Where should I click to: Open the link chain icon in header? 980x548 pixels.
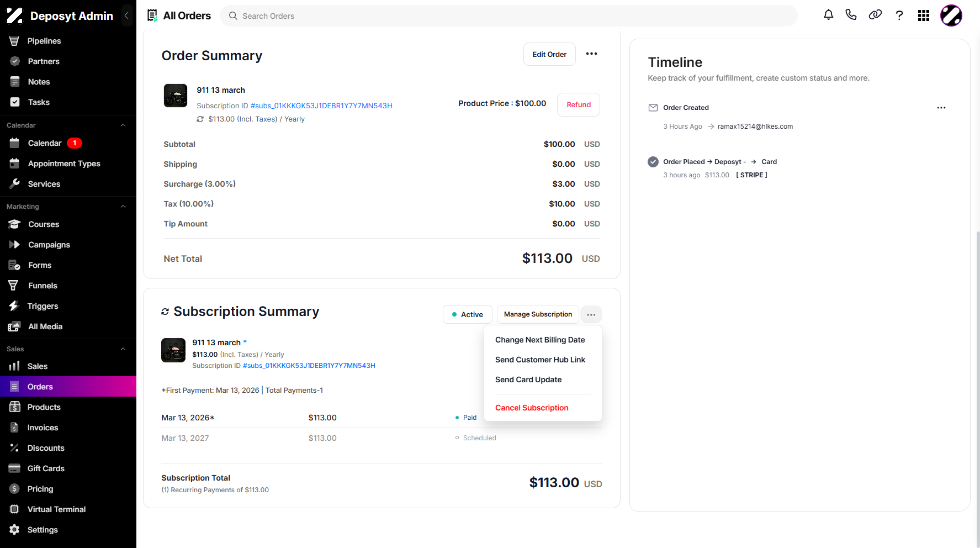tap(875, 15)
